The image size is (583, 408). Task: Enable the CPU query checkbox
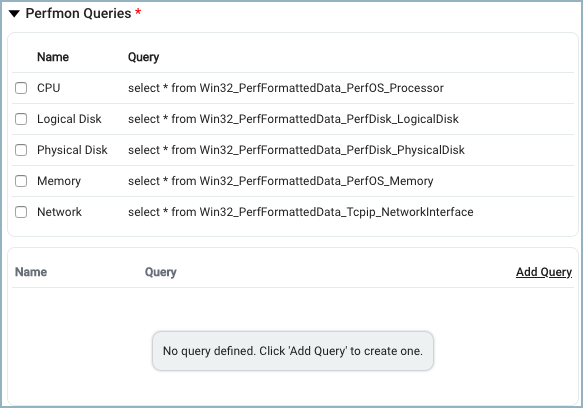click(21, 88)
